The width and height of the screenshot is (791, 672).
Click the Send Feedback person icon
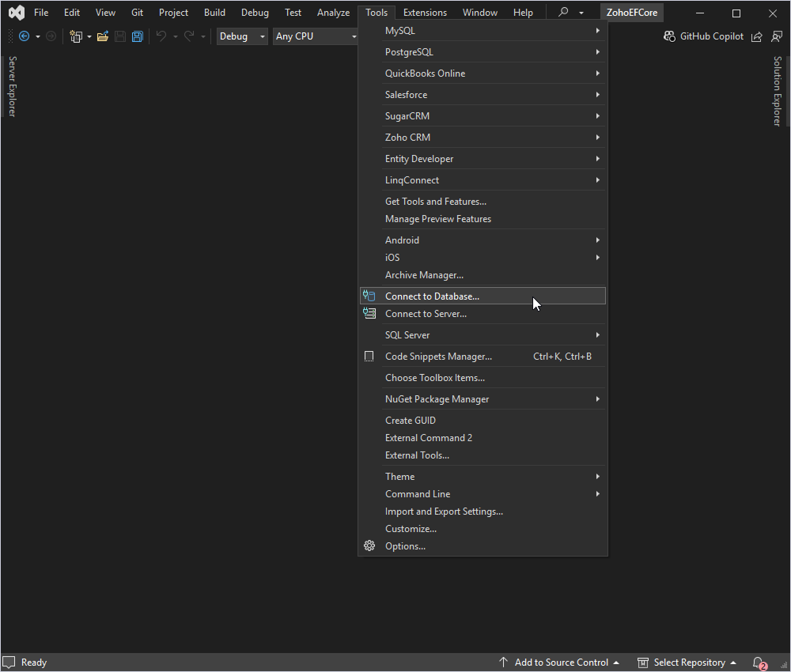tap(777, 36)
